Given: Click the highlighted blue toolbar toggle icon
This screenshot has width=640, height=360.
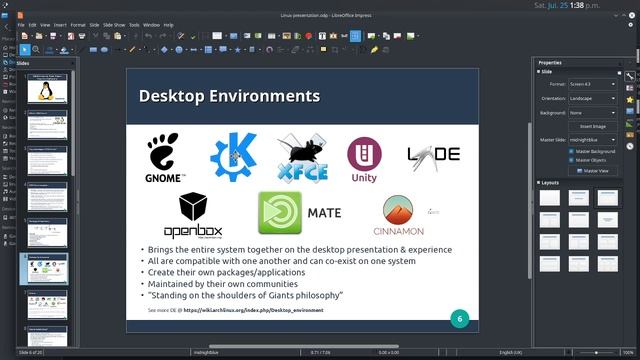Looking at the screenshot, I should [x=356, y=36].
